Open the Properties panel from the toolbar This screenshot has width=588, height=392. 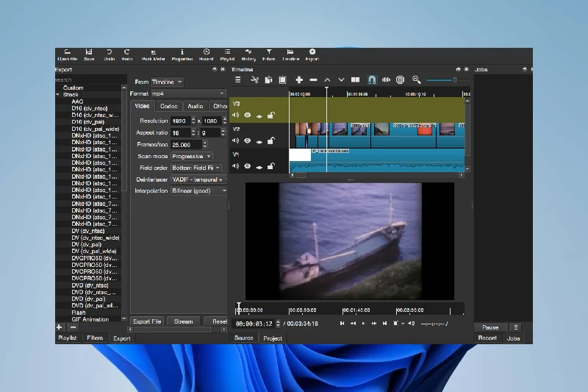[x=182, y=54]
